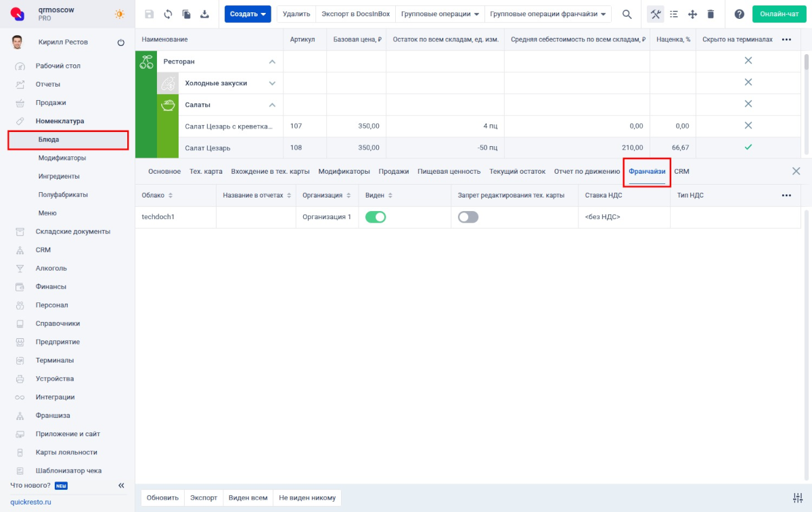Open search with magnifier icon
This screenshot has width=812, height=512.
[627, 14]
